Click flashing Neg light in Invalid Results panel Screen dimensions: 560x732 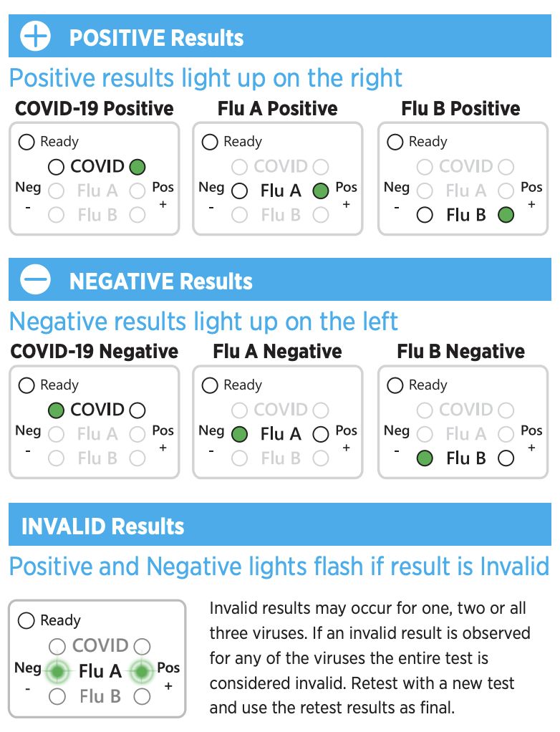57,672
